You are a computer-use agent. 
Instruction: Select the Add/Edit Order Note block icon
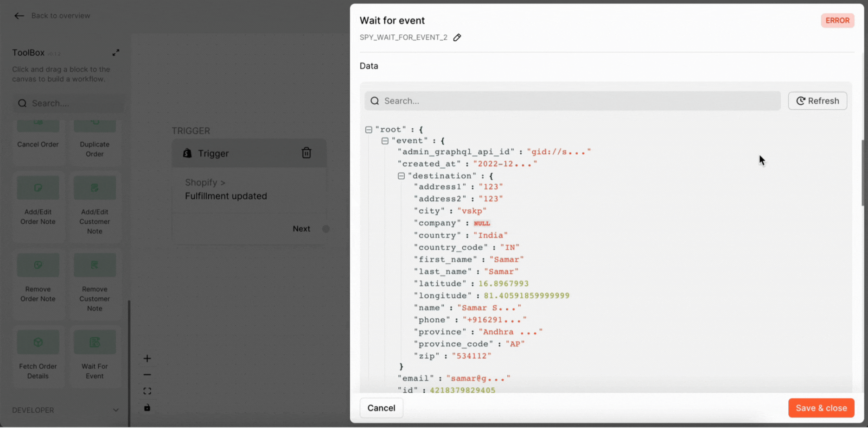click(38, 188)
